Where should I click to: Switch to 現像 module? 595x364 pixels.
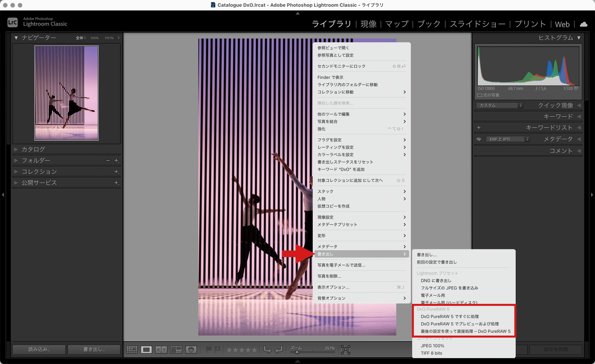369,24
